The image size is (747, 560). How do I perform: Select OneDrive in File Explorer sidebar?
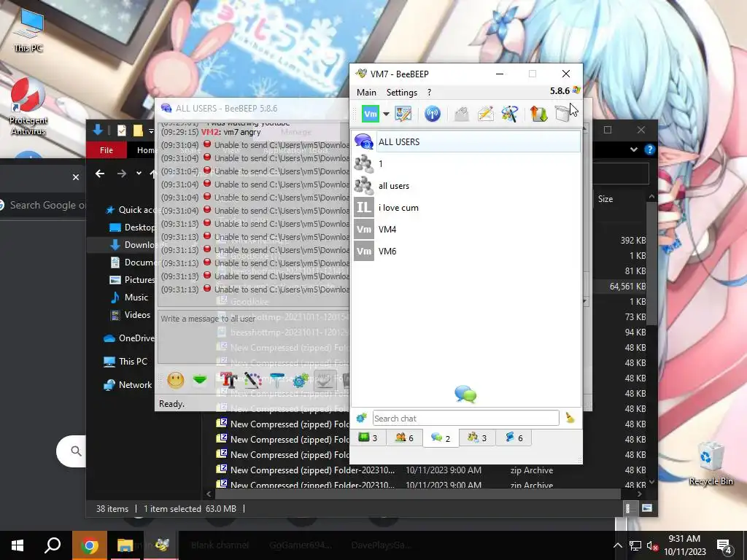[x=129, y=338]
